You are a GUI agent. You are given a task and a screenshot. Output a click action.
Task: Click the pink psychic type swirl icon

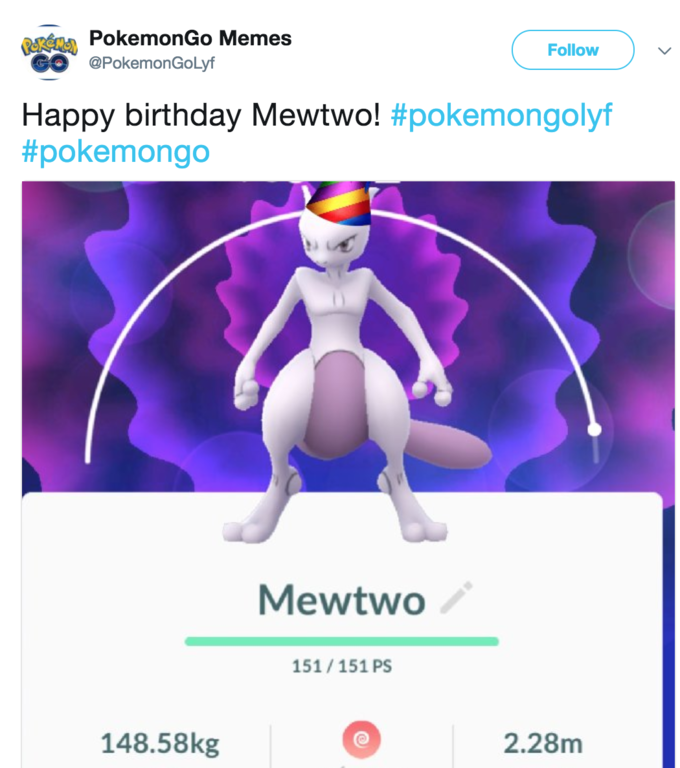point(361,739)
